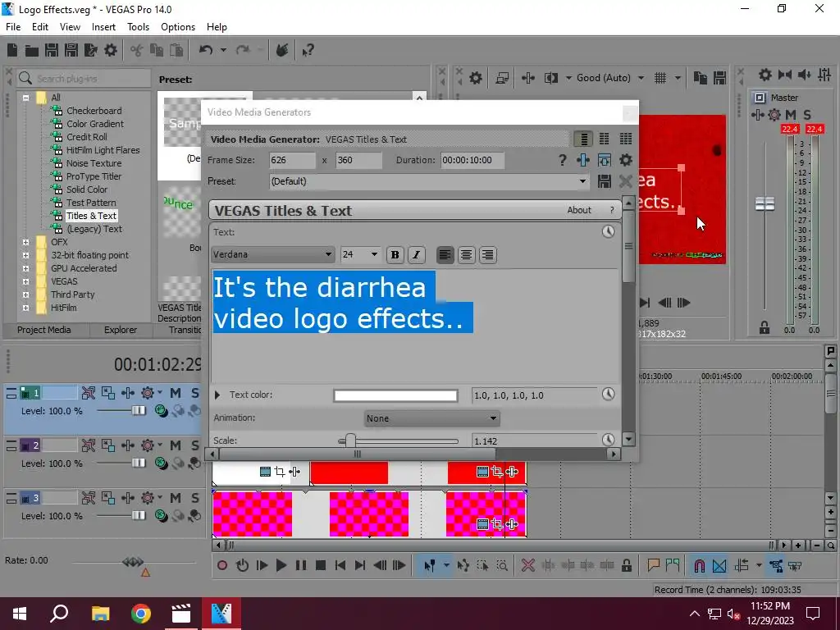Open the Animation None dropdown
This screenshot has height=630, width=840.
pos(431,418)
